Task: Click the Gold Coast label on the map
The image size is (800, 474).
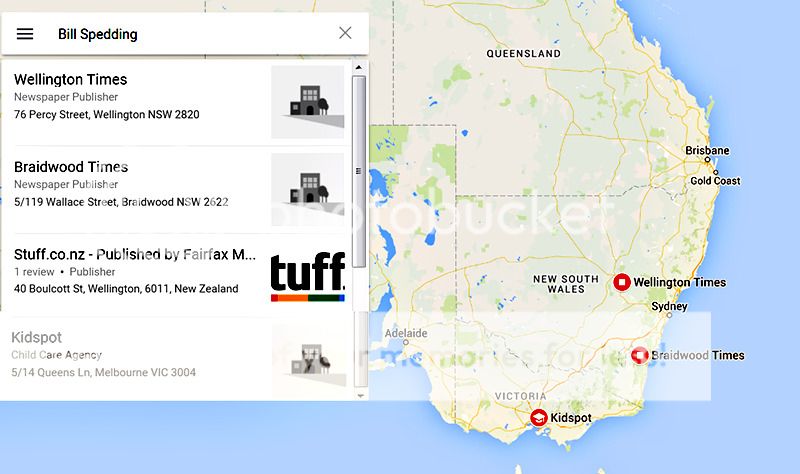Action: [714, 181]
